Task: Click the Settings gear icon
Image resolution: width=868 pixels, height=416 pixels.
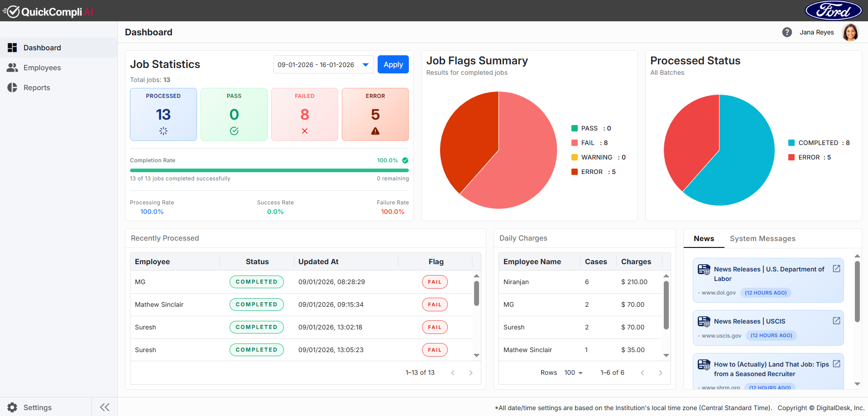Action: coord(12,407)
